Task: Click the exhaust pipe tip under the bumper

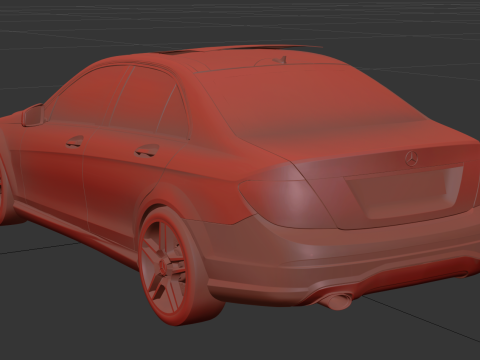Action: pyautogui.click(x=337, y=300)
